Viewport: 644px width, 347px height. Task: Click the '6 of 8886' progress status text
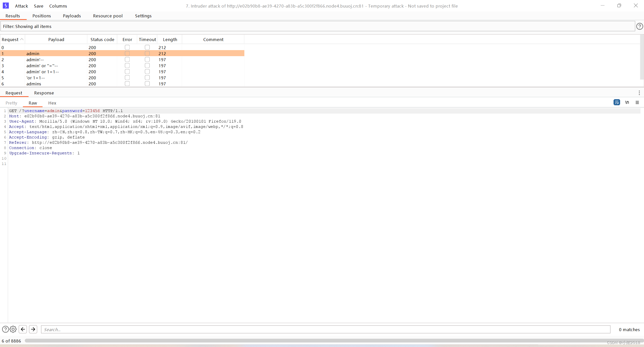[x=11, y=341]
